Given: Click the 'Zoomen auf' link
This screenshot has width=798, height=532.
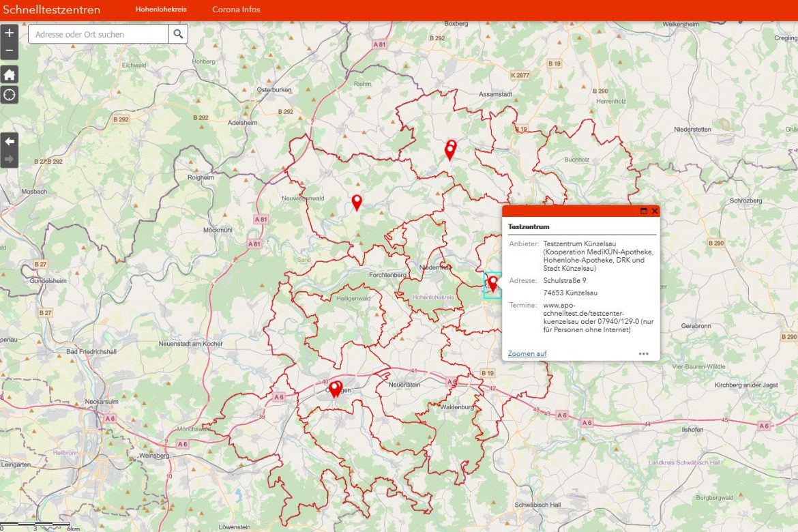Looking at the screenshot, I should click(x=527, y=353).
